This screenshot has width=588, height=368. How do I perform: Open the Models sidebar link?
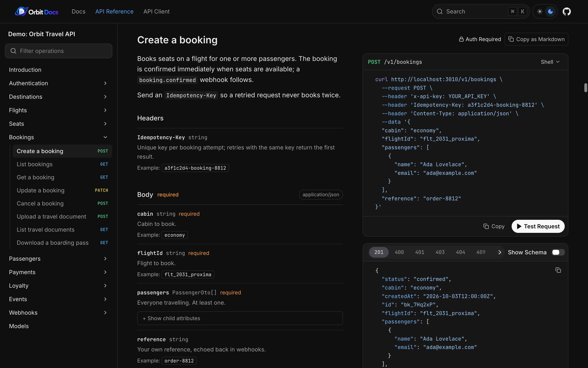pyautogui.click(x=58, y=326)
